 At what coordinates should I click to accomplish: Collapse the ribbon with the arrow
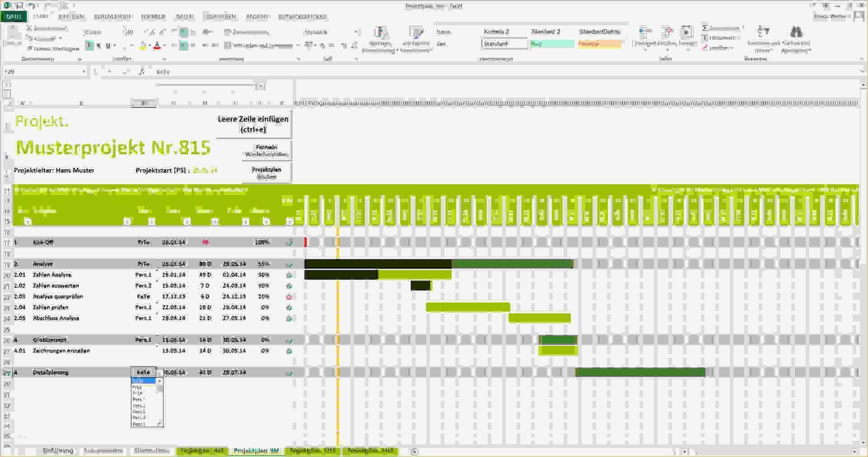coord(862,59)
